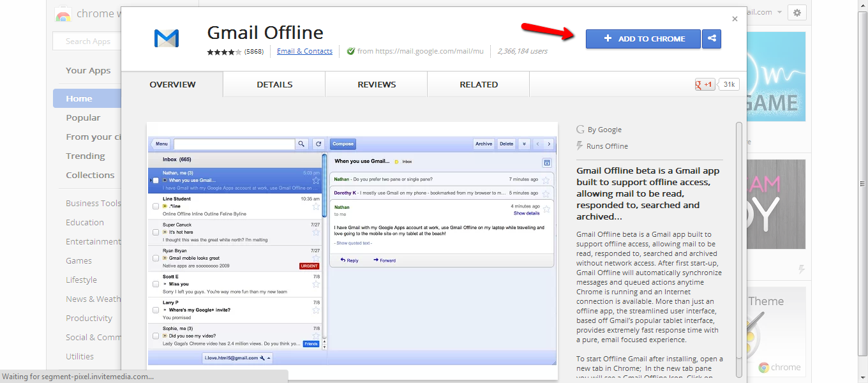
Task: Open the Education category
Action: tap(85, 222)
